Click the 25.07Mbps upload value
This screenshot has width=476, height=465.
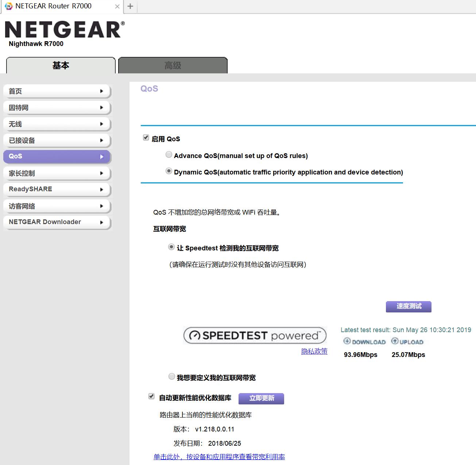(409, 355)
